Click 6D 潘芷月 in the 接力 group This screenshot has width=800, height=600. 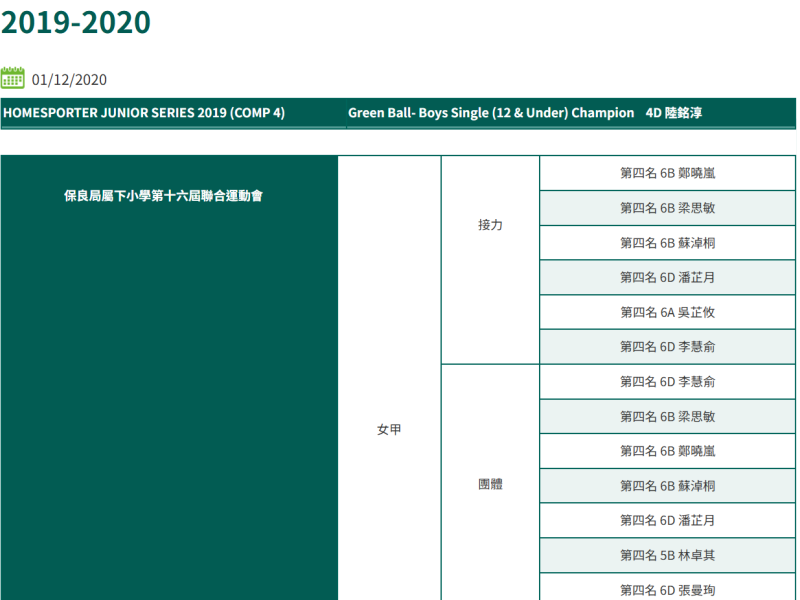coord(667,277)
